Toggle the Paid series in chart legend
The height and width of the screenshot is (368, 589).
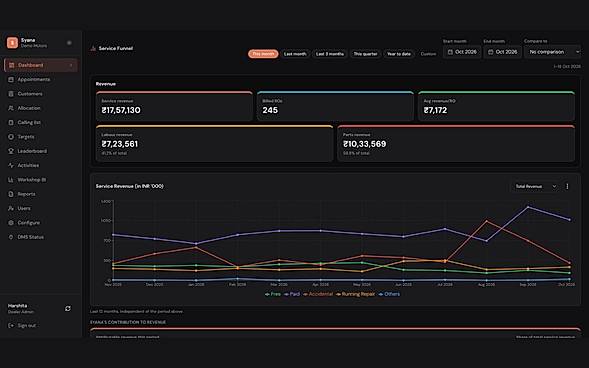[292, 294]
